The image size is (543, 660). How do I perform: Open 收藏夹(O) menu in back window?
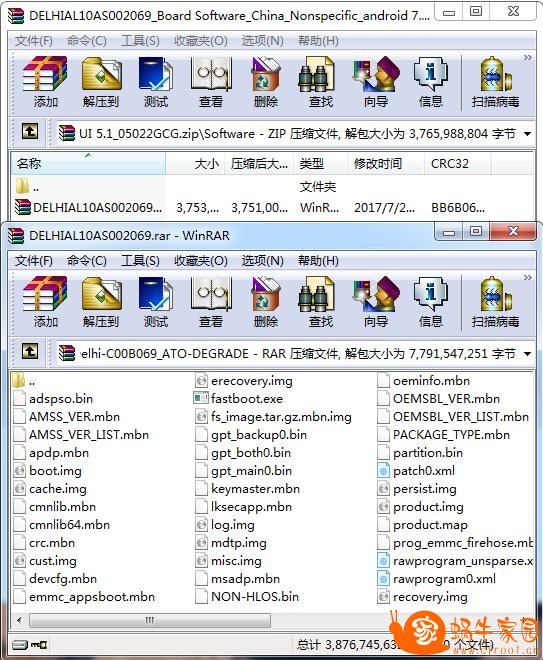tap(201, 41)
